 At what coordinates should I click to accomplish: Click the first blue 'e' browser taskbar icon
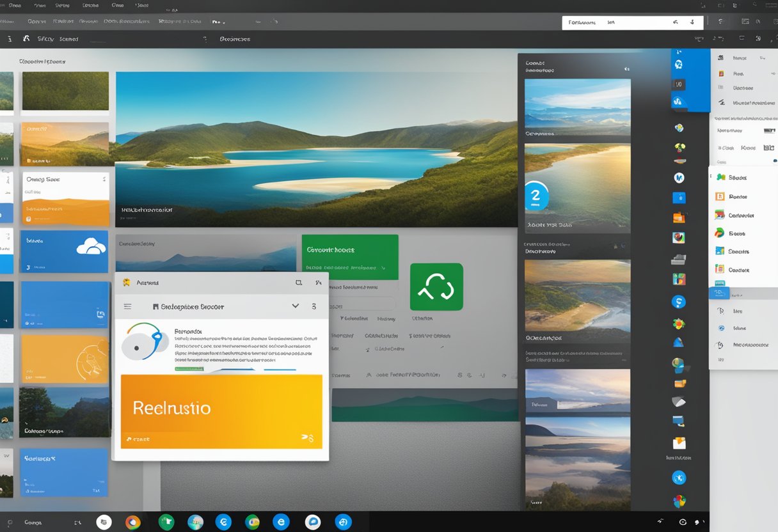click(223, 522)
